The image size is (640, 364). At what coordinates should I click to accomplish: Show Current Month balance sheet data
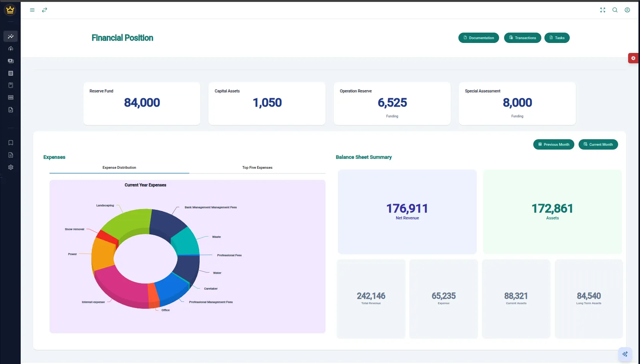click(598, 144)
